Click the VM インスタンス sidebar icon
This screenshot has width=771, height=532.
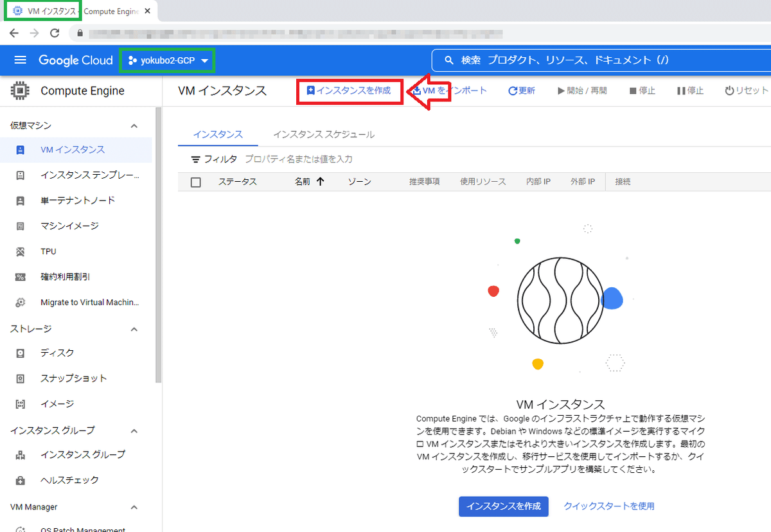(x=20, y=150)
